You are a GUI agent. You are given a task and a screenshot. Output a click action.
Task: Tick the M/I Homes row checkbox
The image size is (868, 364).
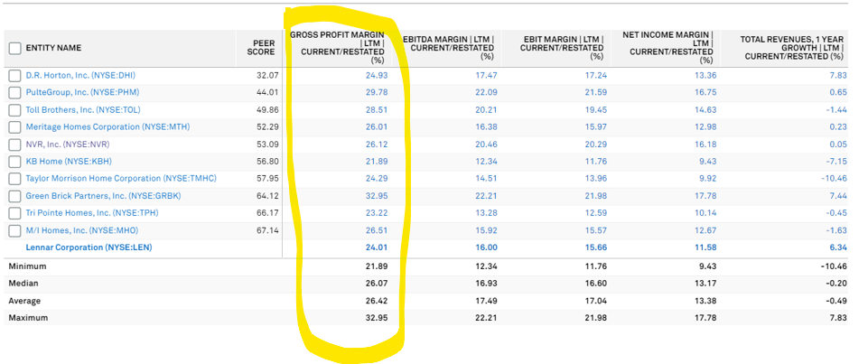click(x=15, y=230)
